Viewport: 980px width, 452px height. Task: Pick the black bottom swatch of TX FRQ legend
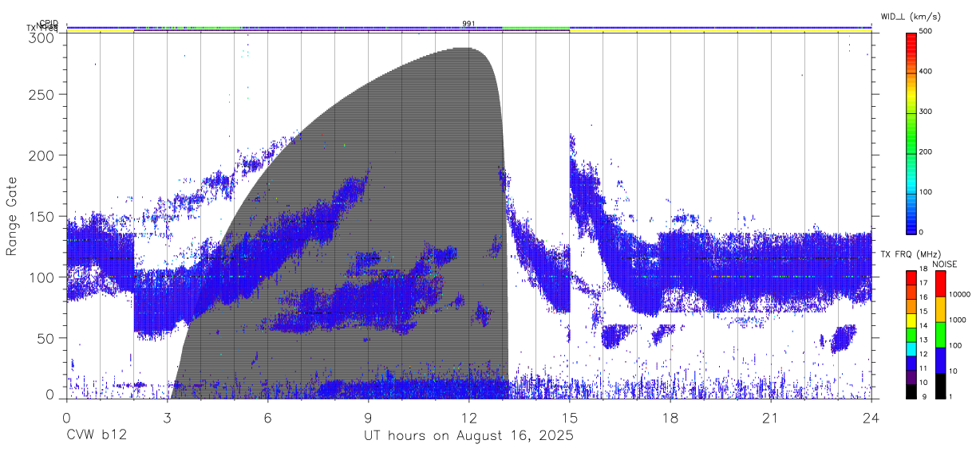click(x=911, y=392)
